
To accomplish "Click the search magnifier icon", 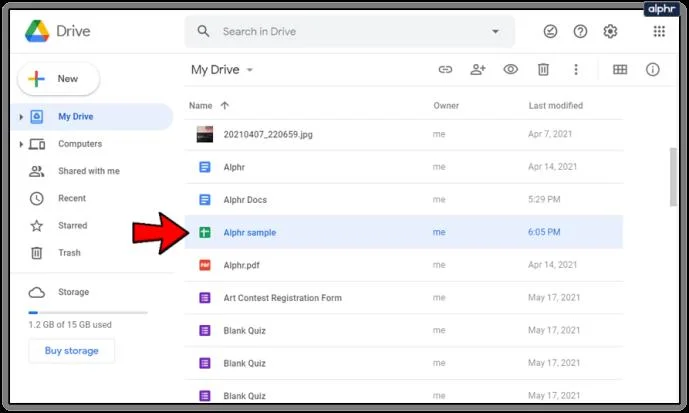I will pyautogui.click(x=203, y=31).
